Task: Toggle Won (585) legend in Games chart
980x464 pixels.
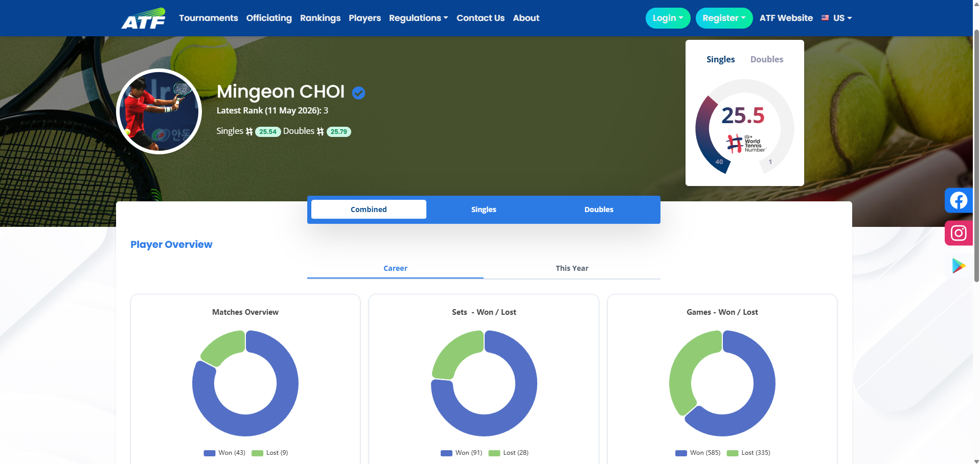Action: 698,453
